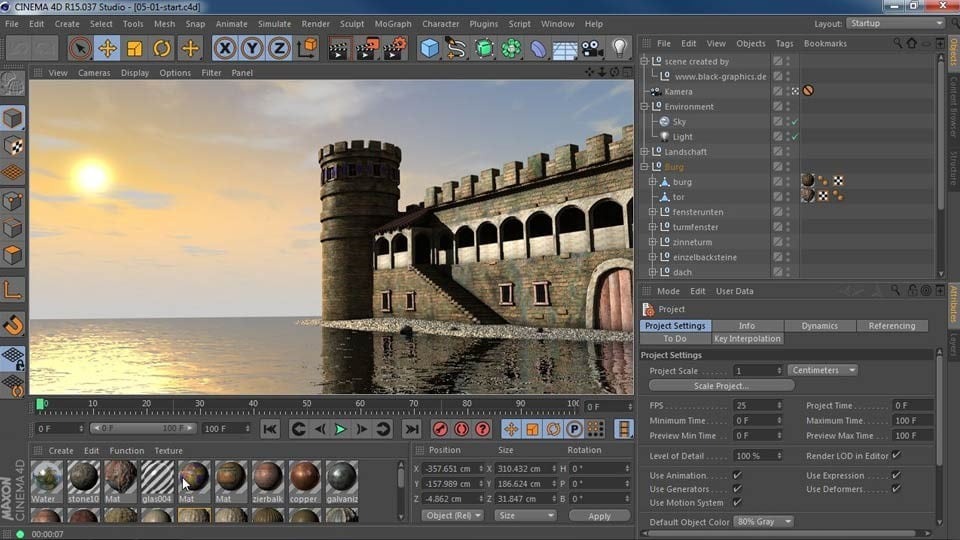
Task: Add a camera object
Action: [x=591, y=48]
